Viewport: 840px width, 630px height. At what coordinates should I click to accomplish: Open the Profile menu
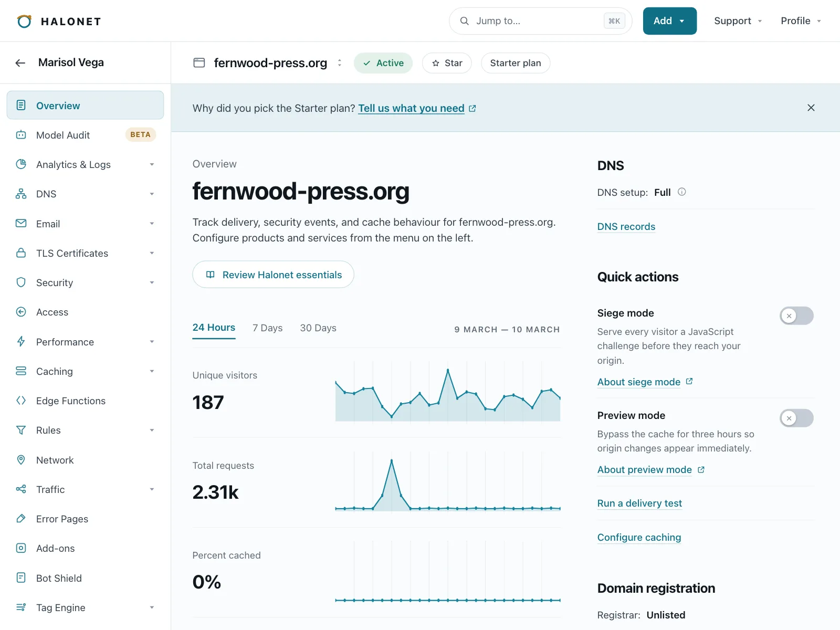(x=801, y=21)
